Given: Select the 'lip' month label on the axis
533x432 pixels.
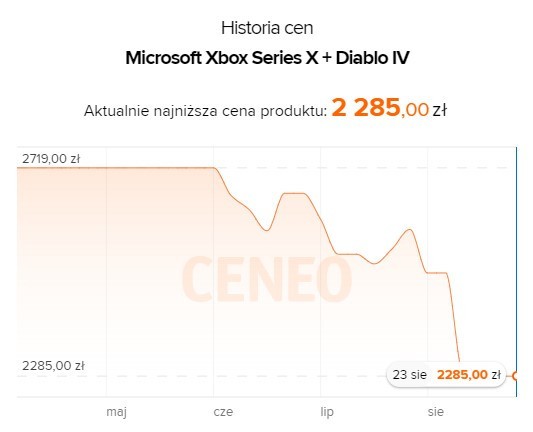Looking at the screenshot, I should (327, 412).
